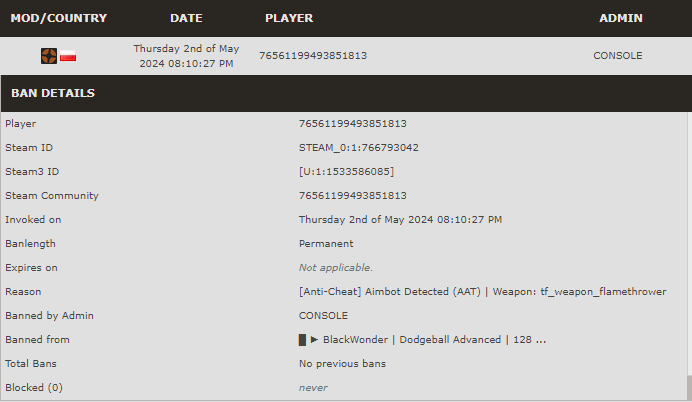
Task: Open Steam Community profile 76561199493851813 link
Action: click(x=353, y=195)
